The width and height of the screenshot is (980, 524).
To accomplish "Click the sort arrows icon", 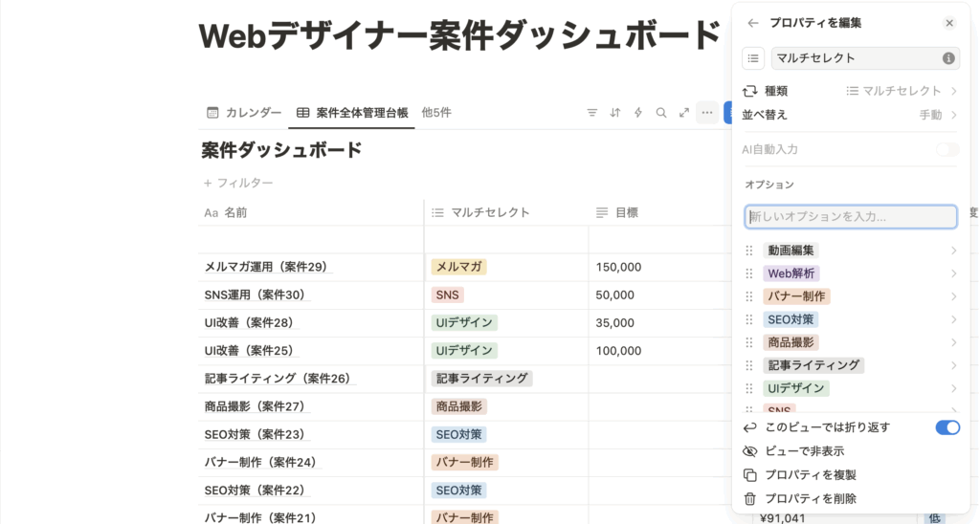I will pyautogui.click(x=615, y=113).
